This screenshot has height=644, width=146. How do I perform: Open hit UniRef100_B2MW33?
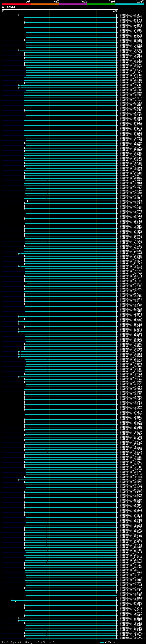coord(131,22)
